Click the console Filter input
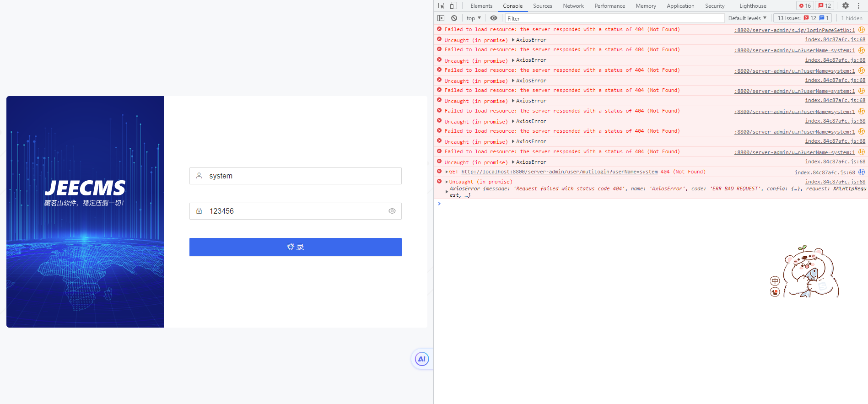The image size is (868, 404). [x=614, y=18]
